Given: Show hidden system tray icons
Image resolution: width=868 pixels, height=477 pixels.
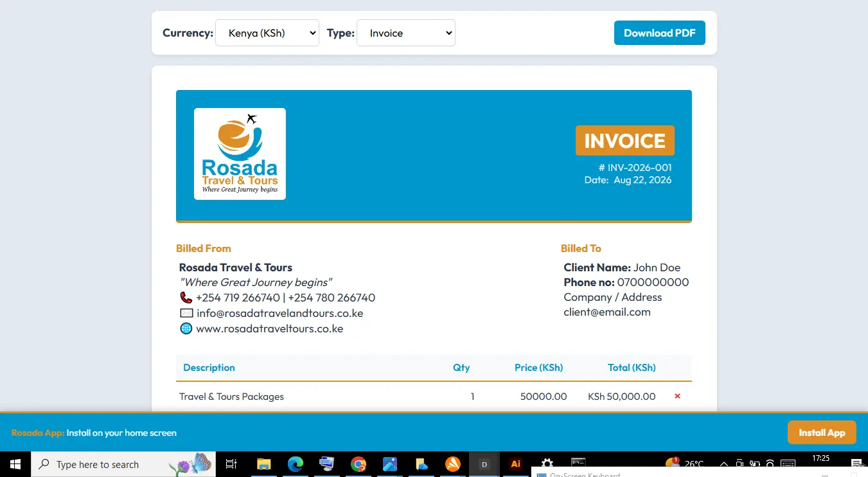Looking at the screenshot, I should (724, 464).
